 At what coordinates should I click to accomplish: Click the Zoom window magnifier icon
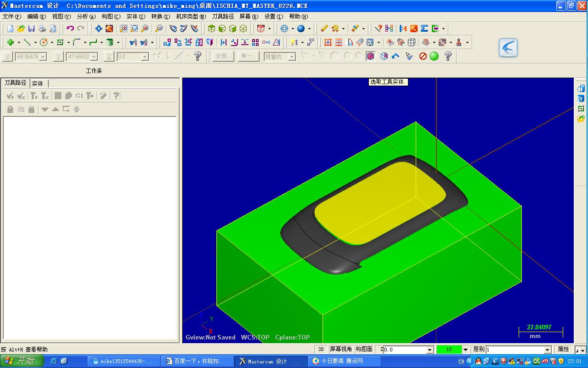tap(124, 29)
